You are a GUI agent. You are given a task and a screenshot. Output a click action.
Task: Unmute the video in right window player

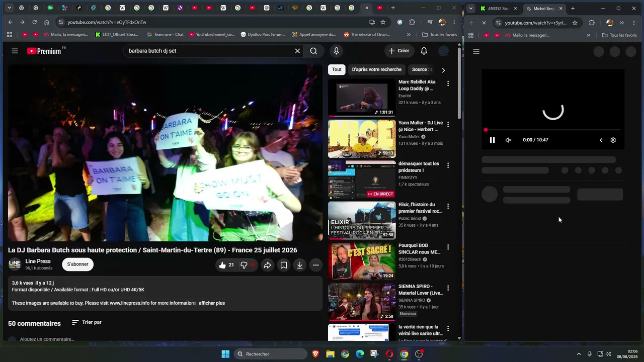[508, 140]
